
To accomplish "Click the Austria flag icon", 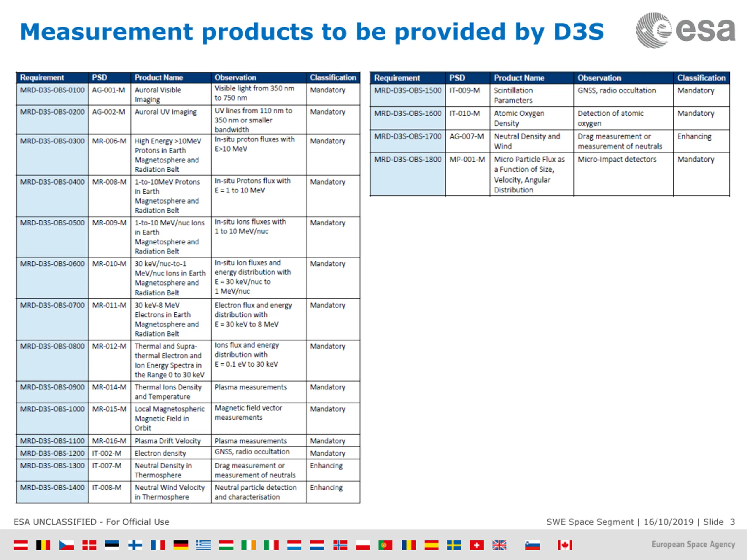I will pyautogui.click(x=21, y=545).
